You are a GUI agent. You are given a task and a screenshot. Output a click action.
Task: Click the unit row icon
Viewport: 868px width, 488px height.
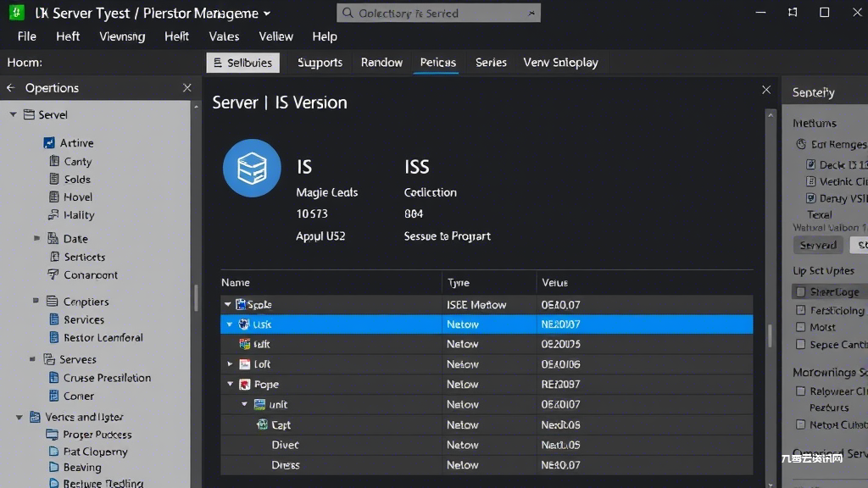click(259, 404)
